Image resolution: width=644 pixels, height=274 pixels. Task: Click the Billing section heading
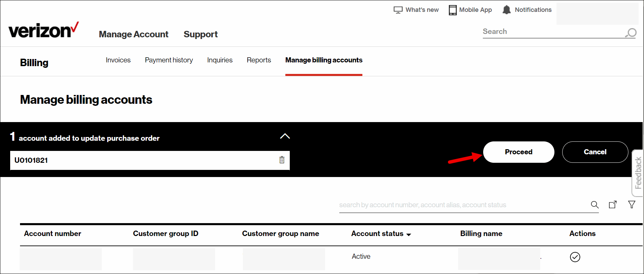coord(34,63)
